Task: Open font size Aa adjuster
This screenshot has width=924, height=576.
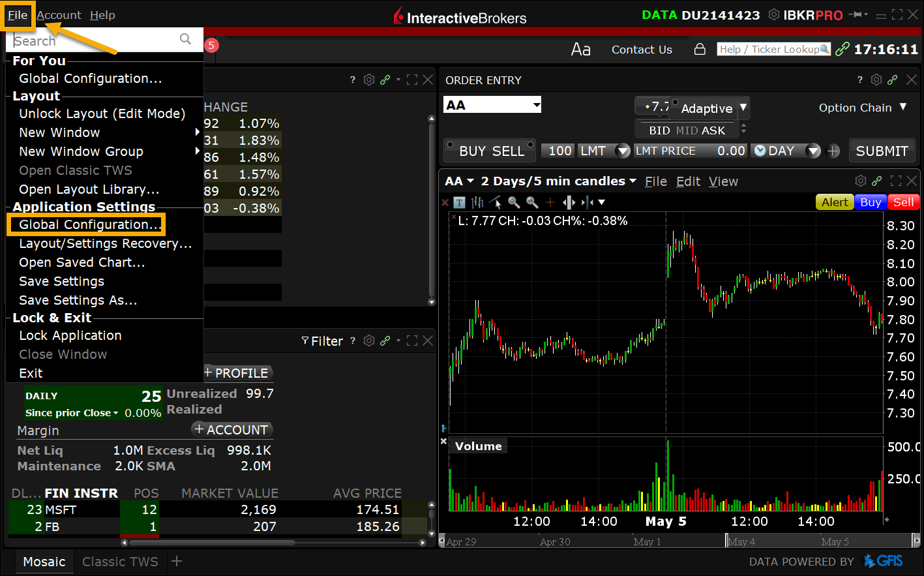Action: tap(580, 50)
